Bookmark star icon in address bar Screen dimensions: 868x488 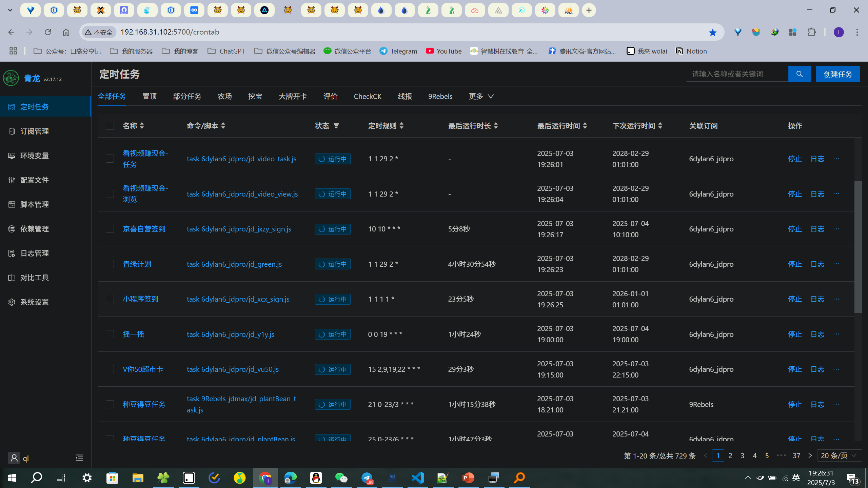click(712, 32)
